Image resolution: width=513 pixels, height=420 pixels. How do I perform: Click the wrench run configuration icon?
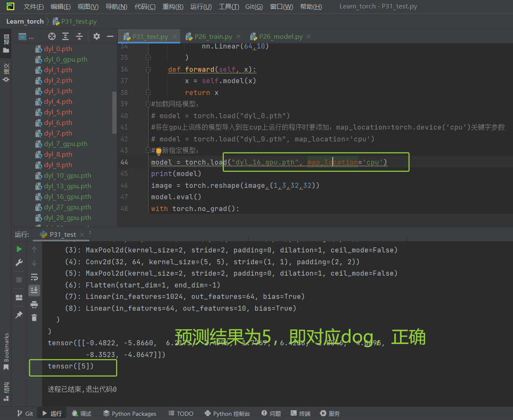(x=19, y=263)
